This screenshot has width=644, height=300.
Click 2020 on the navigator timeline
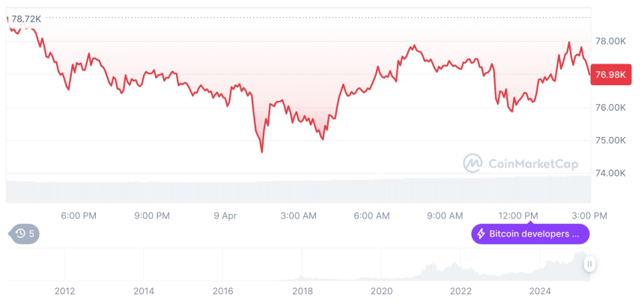(381, 290)
